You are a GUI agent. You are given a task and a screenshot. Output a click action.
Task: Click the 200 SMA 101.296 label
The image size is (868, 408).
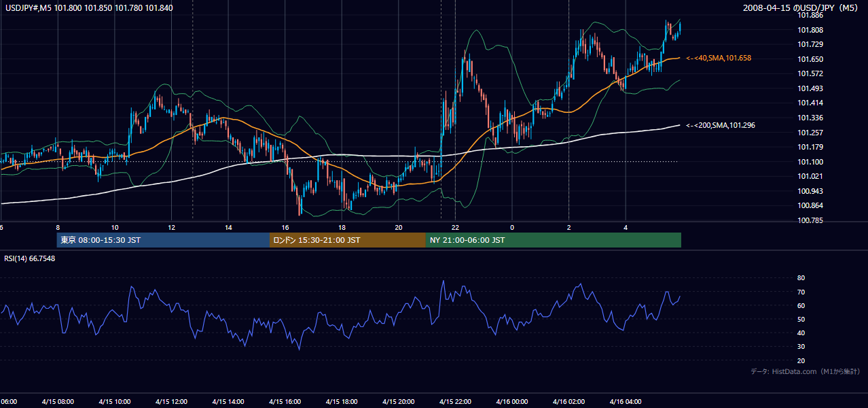[x=721, y=125]
